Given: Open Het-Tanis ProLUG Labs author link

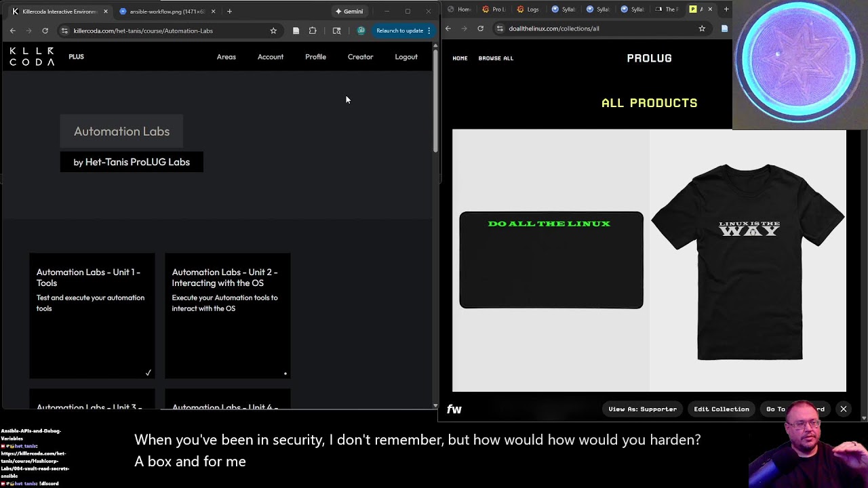Looking at the screenshot, I should tap(137, 162).
